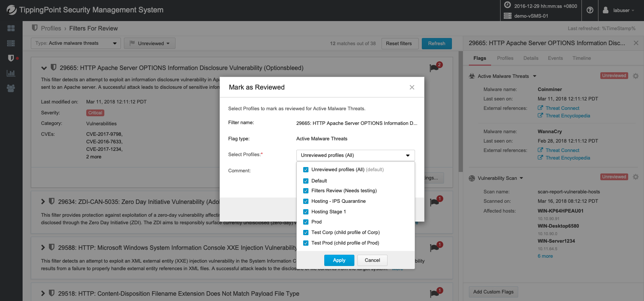Click Cancel in the profiles dropdown

(372, 260)
